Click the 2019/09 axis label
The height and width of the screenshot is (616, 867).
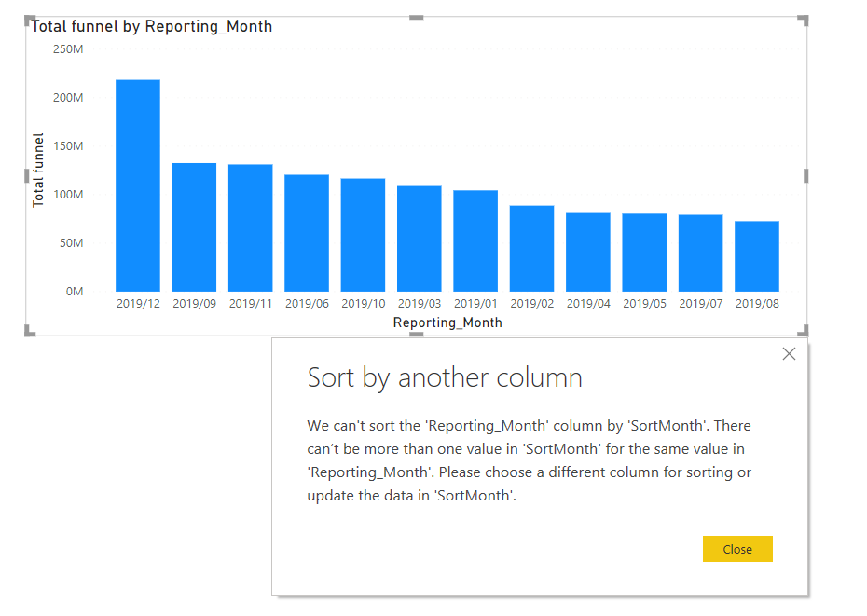click(x=194, y=304)
